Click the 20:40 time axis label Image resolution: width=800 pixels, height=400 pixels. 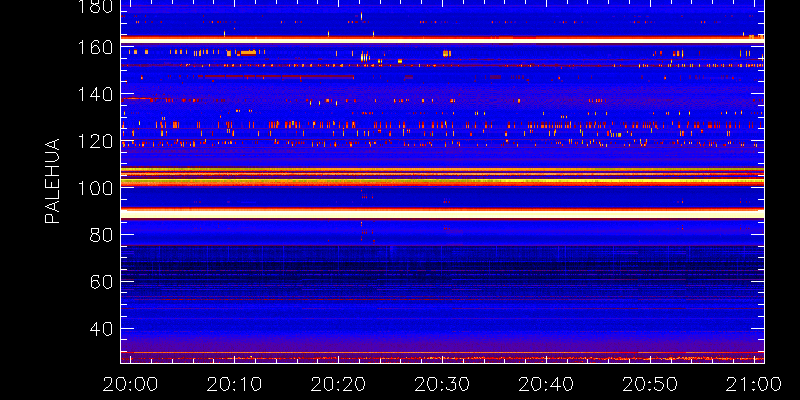[546, 384]
